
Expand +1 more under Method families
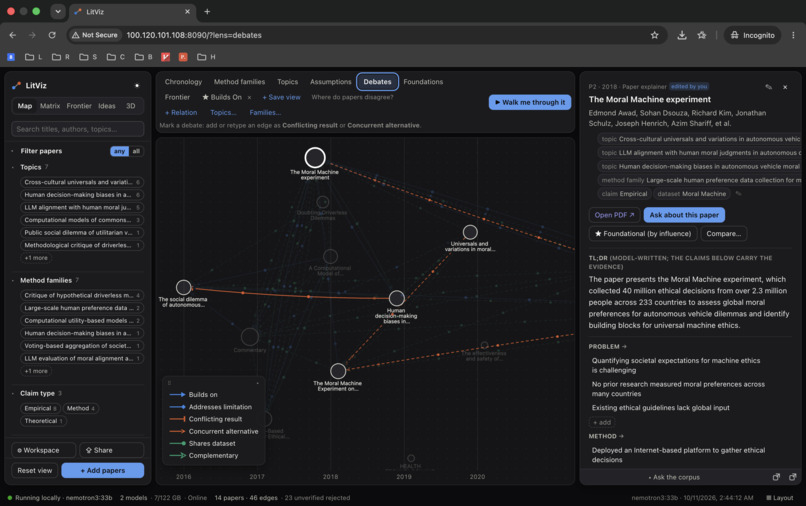[x=36, y=371]
